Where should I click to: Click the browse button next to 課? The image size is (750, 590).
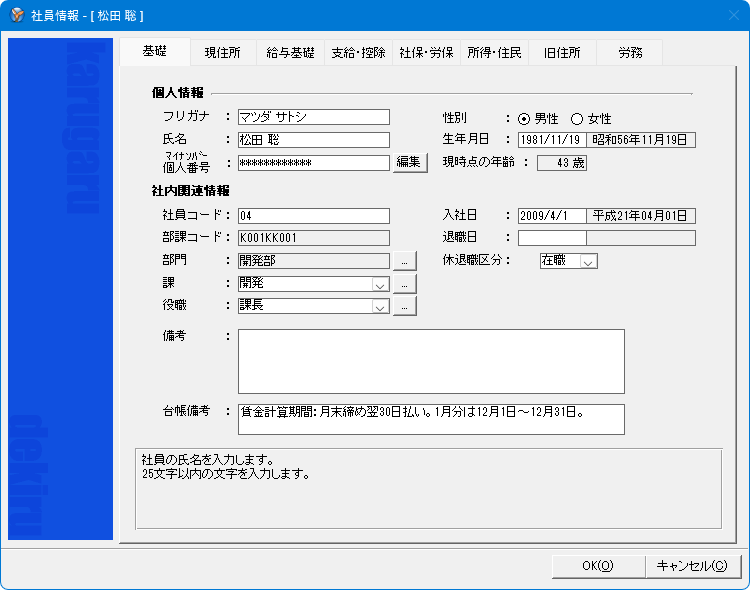point(404,284)
